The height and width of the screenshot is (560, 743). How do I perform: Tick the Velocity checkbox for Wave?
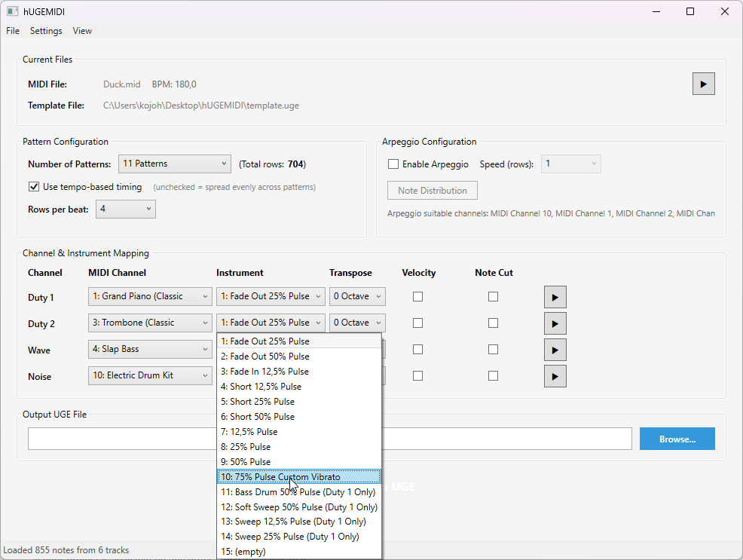tap(417, 350)
